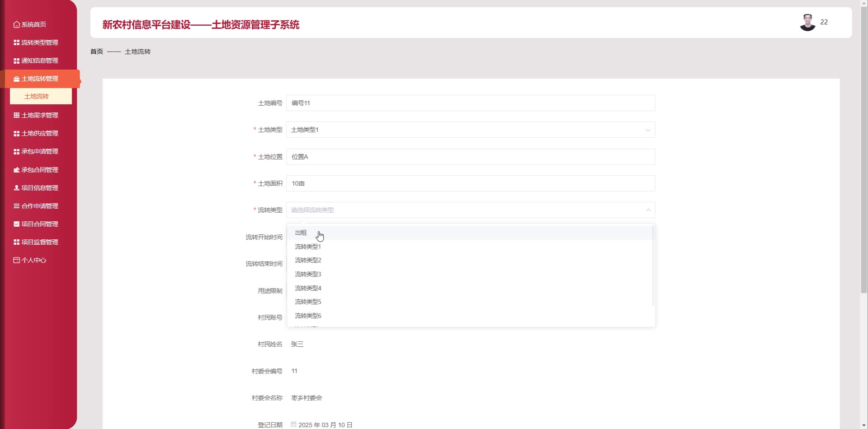Image resolution: width=868 pixels, height=429 pixels.
Task: Click the card icon beside 个人中心
Action: (x=17, y=260)
